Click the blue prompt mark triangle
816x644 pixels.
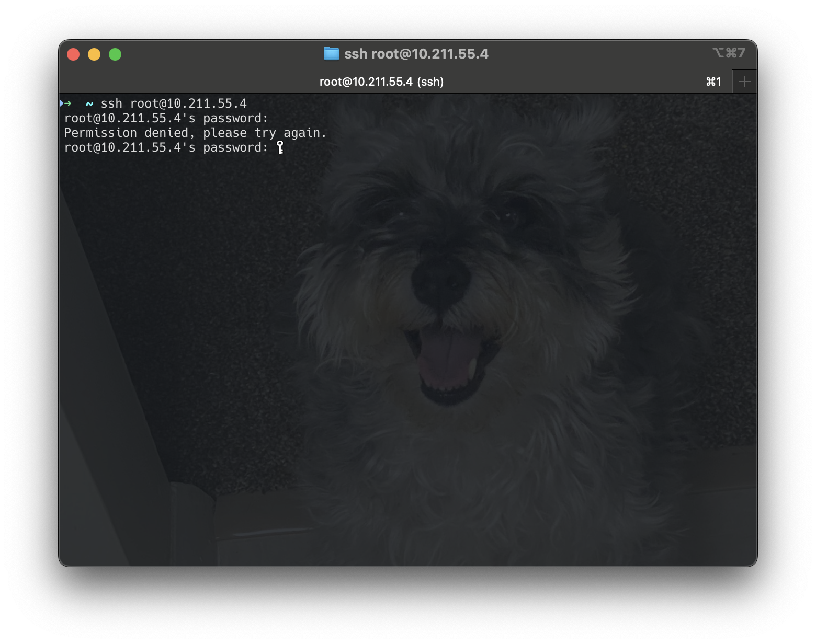(x=61, y=103)
